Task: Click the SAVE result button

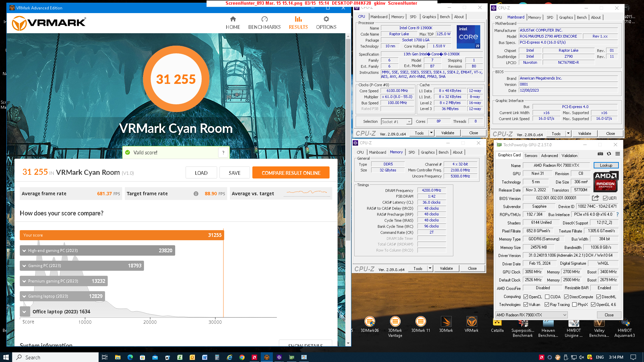Action: 235,173
